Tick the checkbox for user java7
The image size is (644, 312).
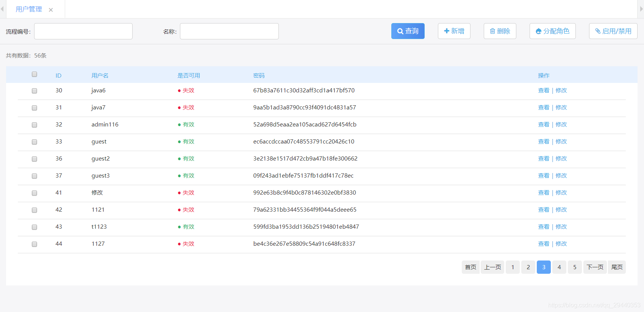coord(34,108)
